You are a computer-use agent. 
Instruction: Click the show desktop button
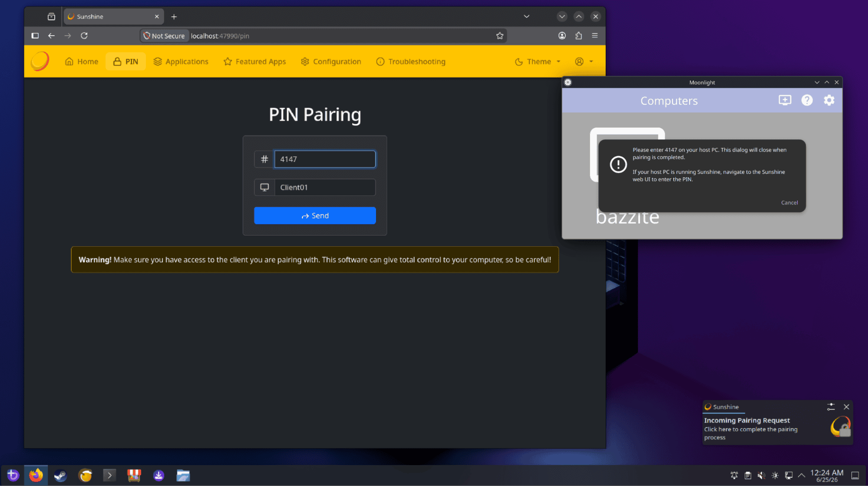tap(855, 476)
